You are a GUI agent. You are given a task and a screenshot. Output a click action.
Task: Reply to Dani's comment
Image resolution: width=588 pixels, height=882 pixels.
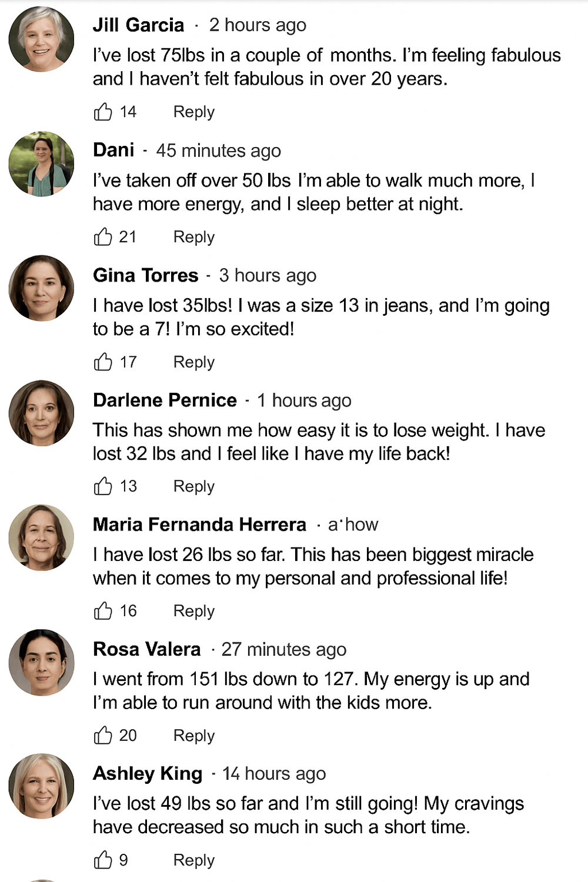[194, 237]
